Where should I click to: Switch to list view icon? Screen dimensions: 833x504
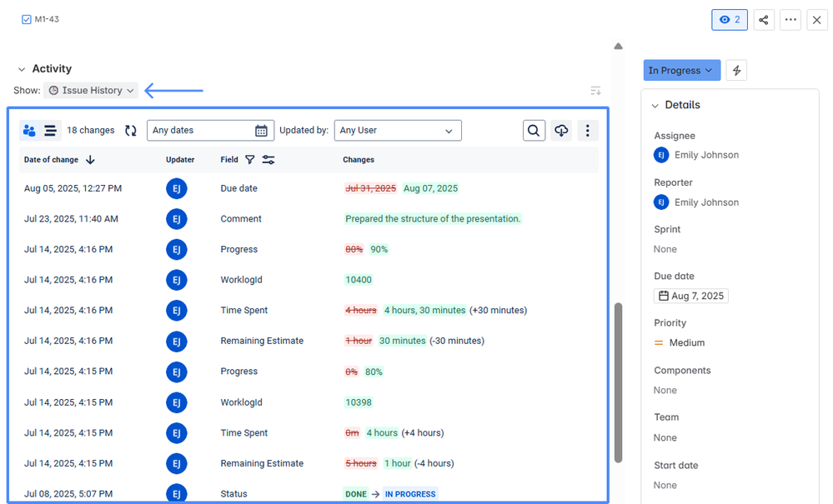point(51,131)
